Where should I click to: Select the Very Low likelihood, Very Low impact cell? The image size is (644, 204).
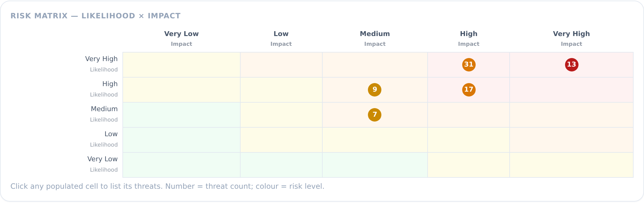click(x=182, y=165)
